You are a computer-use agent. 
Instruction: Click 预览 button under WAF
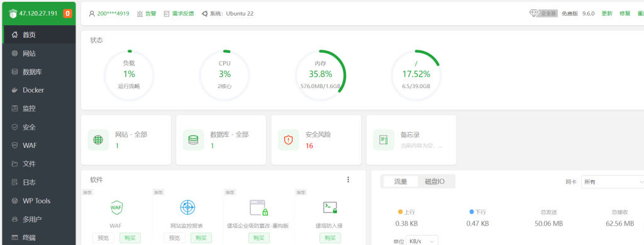[x=103, y=238]
